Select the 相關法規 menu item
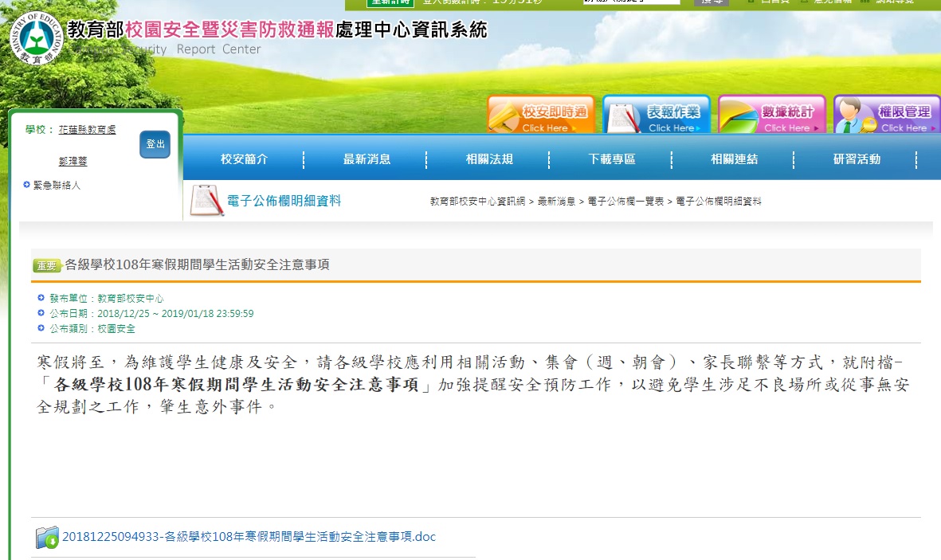This screenshot has height=560, width=941. [x=489, y=159]
